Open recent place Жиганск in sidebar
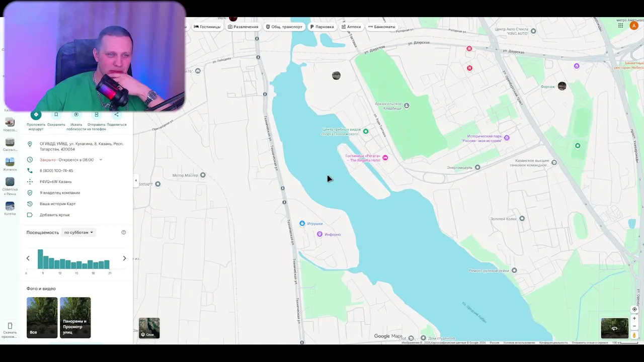This screenshot has width=644, height=362. (x=10, y=164)
